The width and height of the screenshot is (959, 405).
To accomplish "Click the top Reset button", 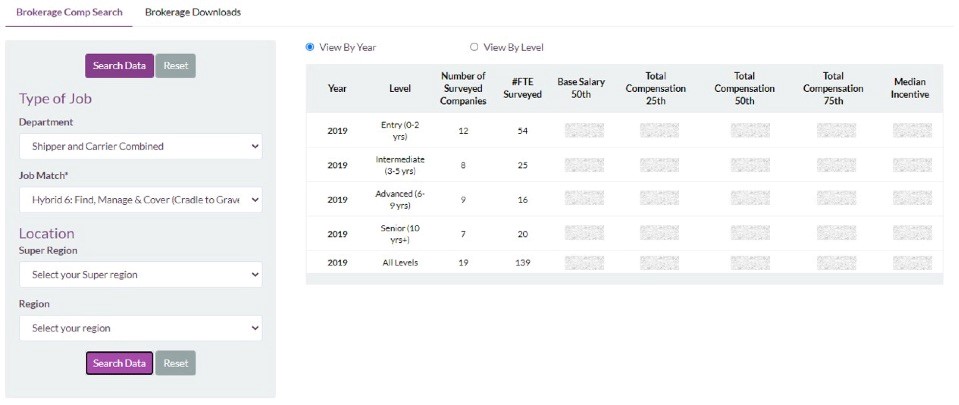I will 176,66.
